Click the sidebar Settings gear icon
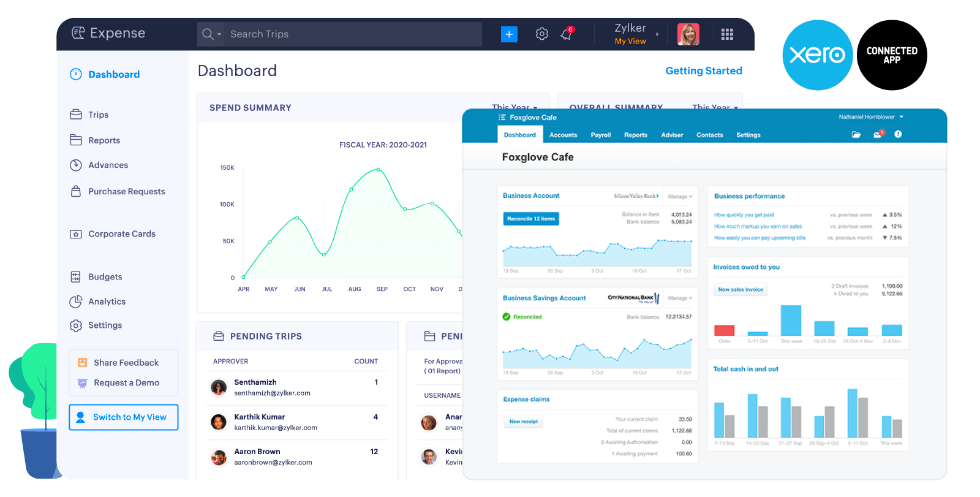 76,325
